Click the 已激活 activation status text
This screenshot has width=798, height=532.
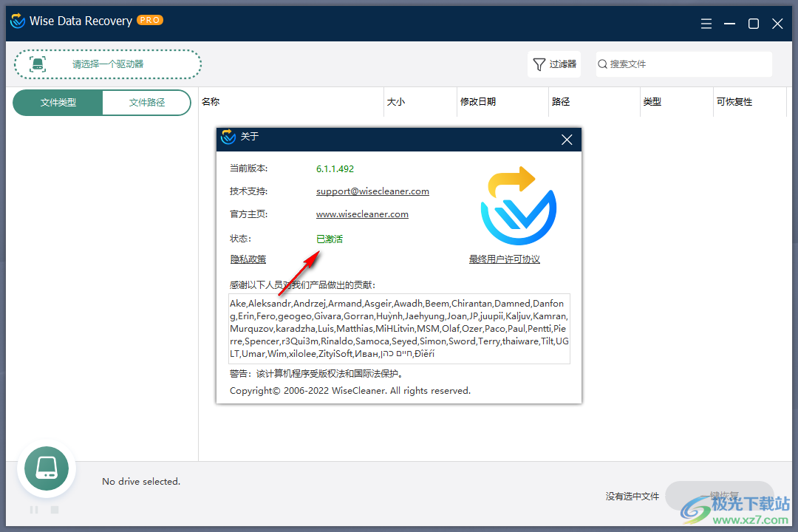pos(330,239)
